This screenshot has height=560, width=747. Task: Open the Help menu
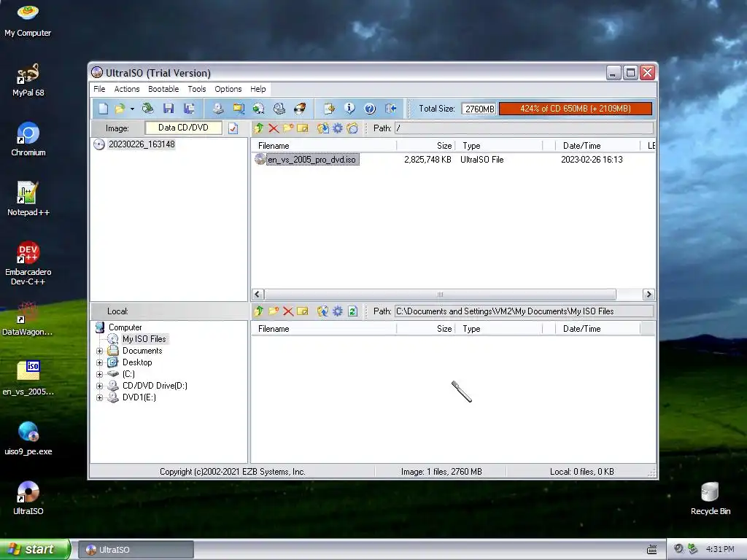[x=258, y=89]
